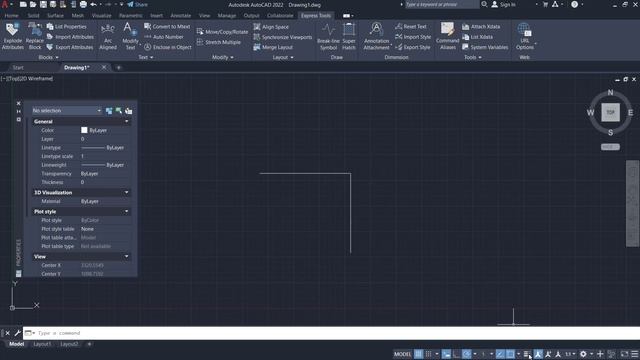
Task: Click the Lineweight ByLayer line preview
Action: tap(93, 165)
